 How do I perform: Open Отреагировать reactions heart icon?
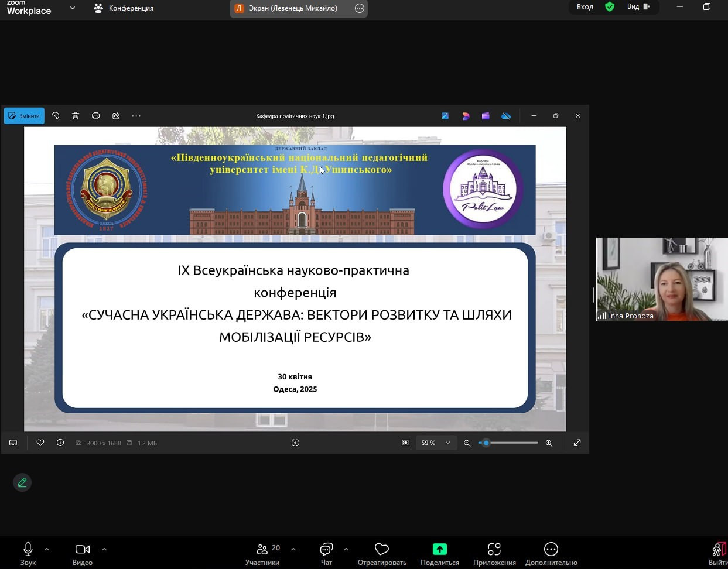pyautogui.click(x=382, y=549)
